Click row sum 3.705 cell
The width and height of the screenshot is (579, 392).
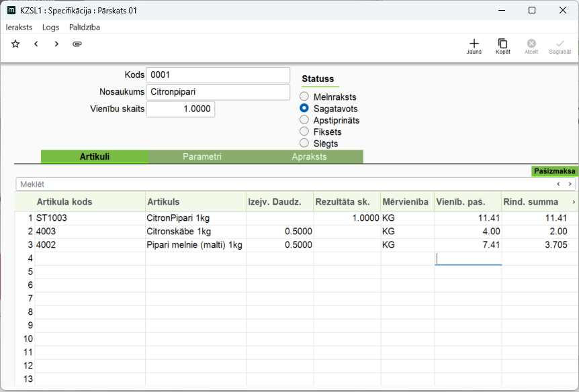540,245
